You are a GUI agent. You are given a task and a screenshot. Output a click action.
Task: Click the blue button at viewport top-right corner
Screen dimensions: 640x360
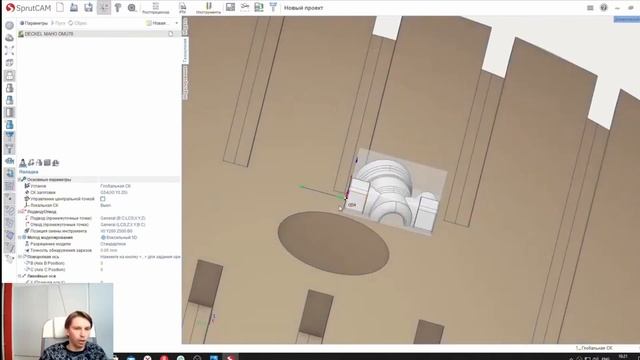pyautogui.click(x=627, y=19)
